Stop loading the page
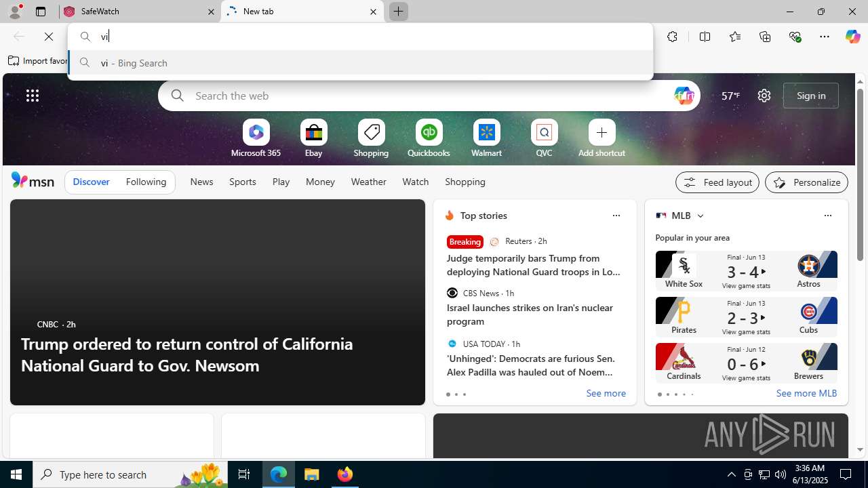868x488 pixels. (x=49, y=37)
